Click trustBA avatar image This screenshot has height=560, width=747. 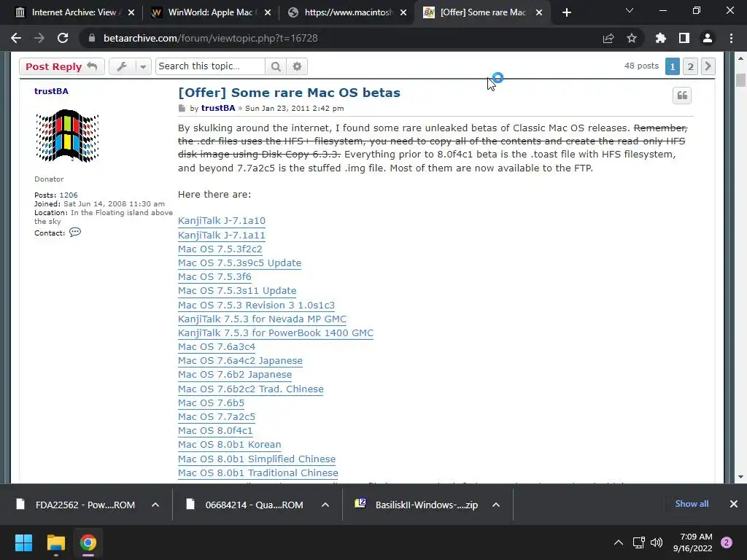tap(67, 136)
